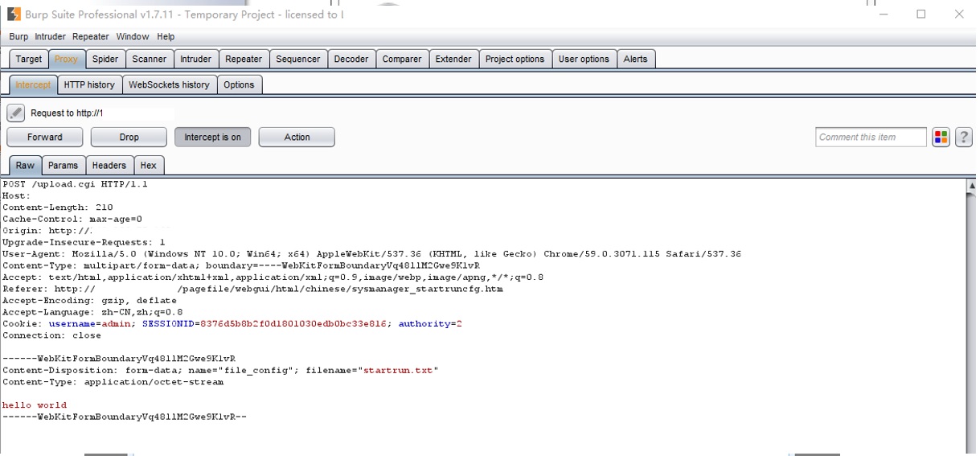The image size is (980, 456).
Task: Switch to the User options tab
Action: tap(584, 60)
